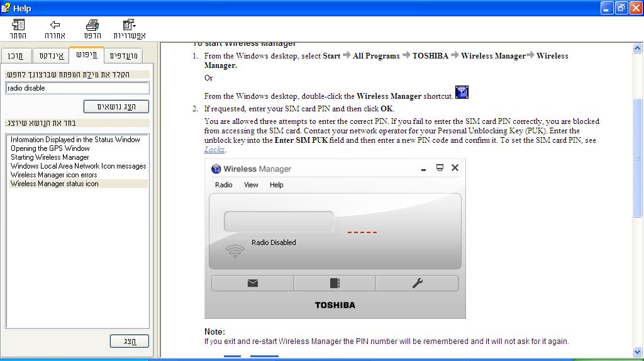Open the Favorites (מועדפים) tab
The height and width of the screenshot is (361, 644).
pos(124,56)
